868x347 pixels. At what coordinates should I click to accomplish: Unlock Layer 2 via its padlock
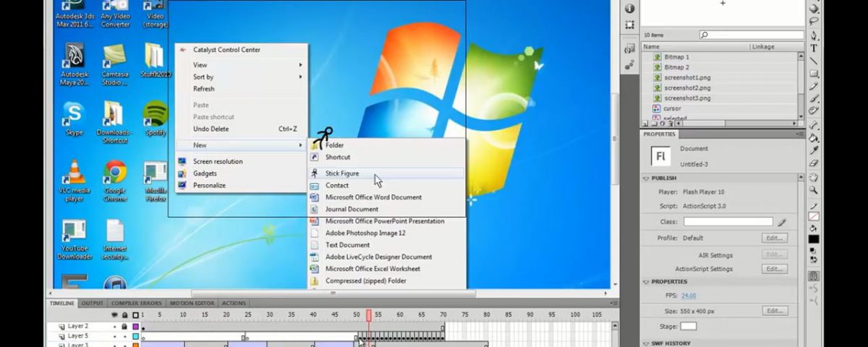(124, 327)
